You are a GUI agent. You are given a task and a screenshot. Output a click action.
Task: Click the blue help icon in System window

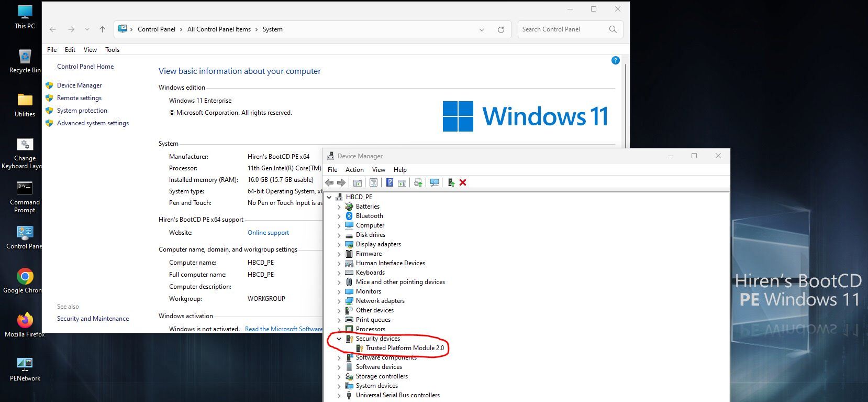(616, 60)
